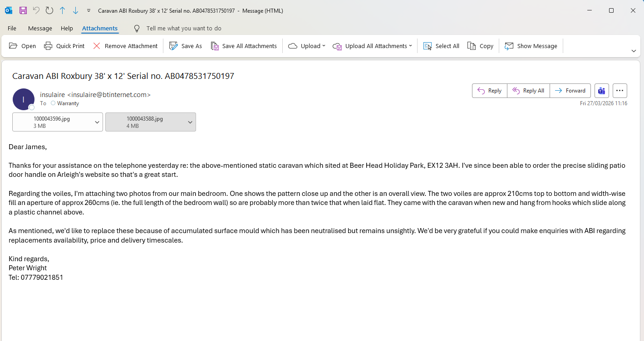644x341 pixels.
Task: Click Remove Attachment
Action: click(x=125, y=46)
